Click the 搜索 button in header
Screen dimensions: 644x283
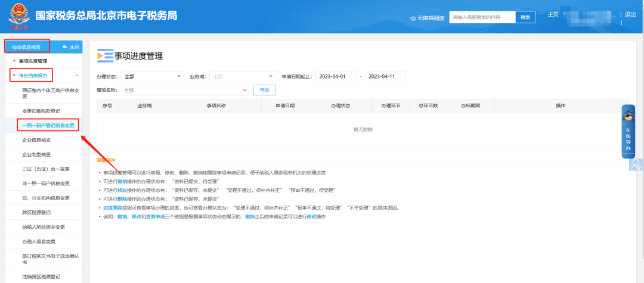(x=525, y=17)
